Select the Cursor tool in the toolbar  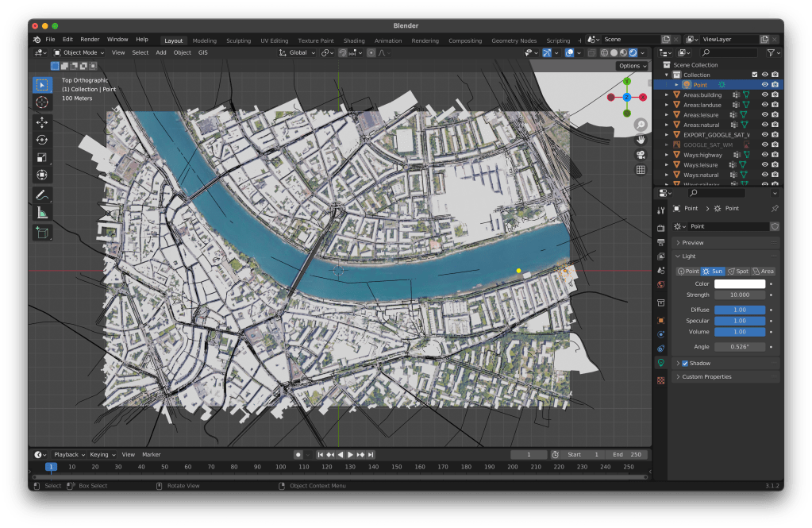click(x=42, y=102)
